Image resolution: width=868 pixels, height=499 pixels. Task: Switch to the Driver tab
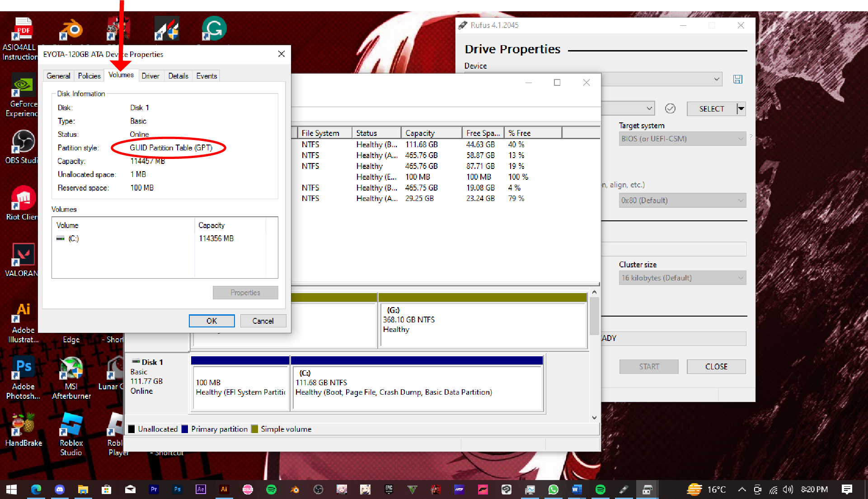coord(150,76)
